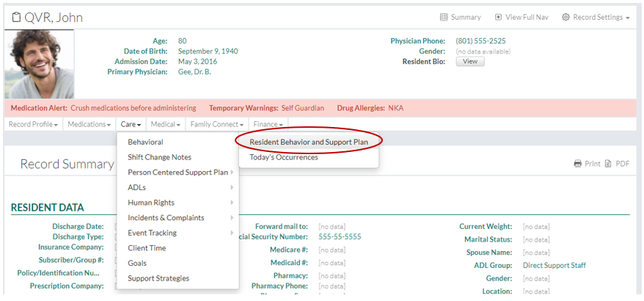Expand the Record Profile dropdown
The height and width of the screenshot is (301, 644).
33,125
